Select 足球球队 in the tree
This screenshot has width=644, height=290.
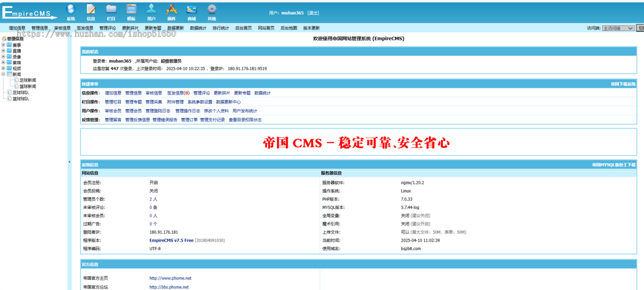[x=21, y=93]
